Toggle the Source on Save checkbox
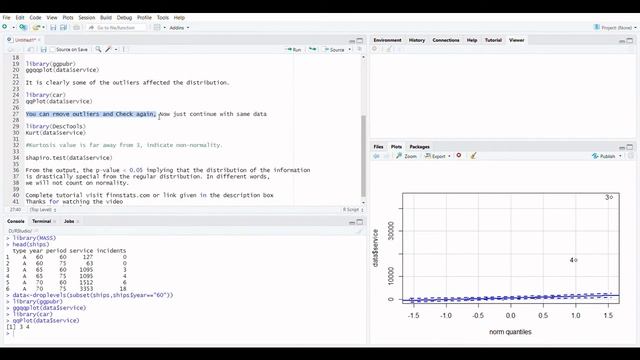The width and height of the screenshot is (640, 360). click(x=52, y=49)
